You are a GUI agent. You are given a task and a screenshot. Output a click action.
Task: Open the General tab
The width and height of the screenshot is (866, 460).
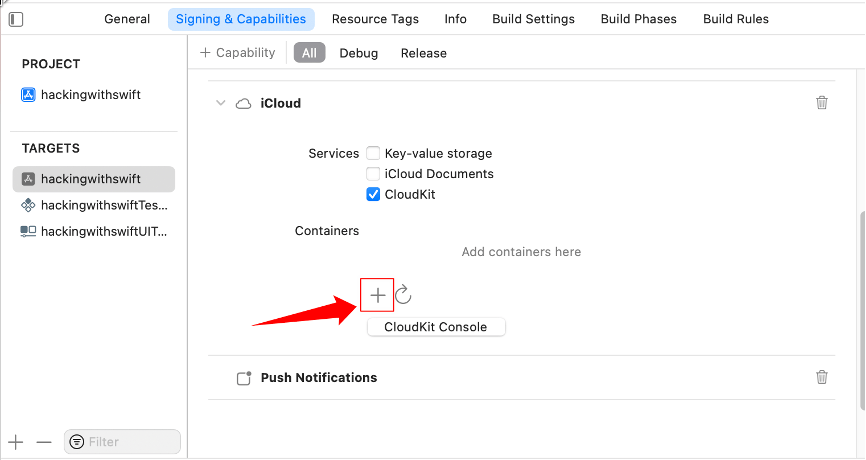tap(127, 19)
